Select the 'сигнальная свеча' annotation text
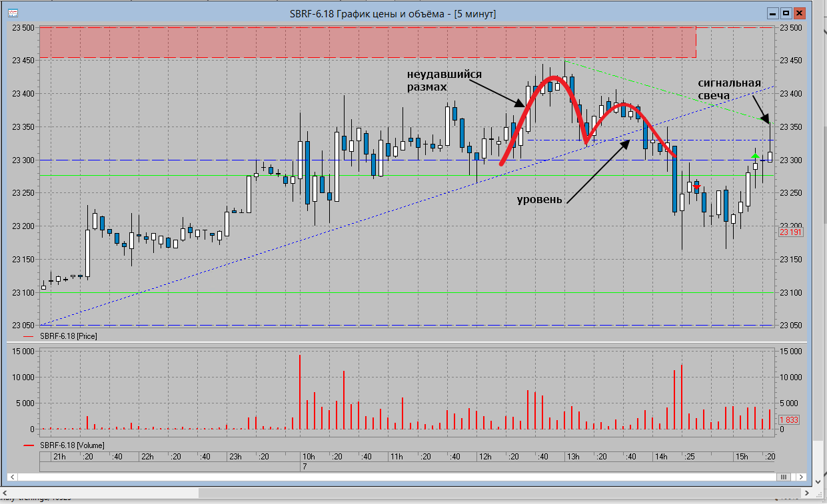The image size is (827, 504). pos(729,89)
